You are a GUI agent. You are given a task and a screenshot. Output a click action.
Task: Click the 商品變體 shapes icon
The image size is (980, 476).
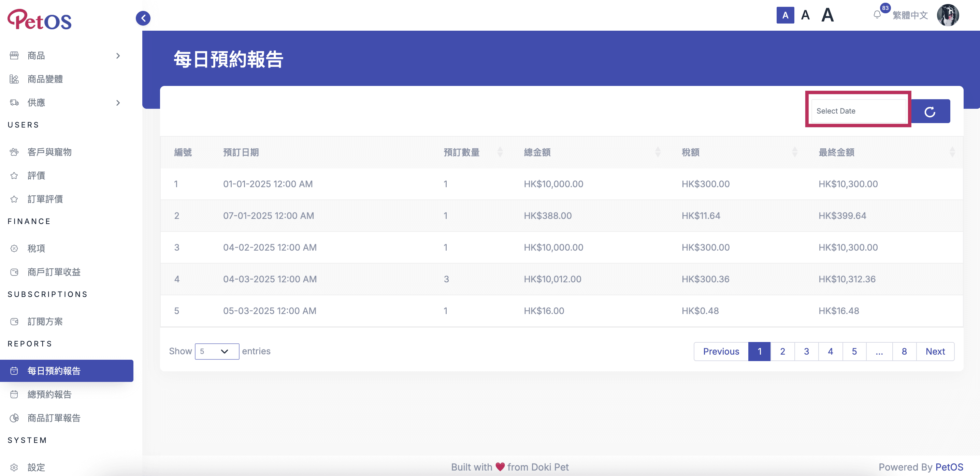[14, 79]
